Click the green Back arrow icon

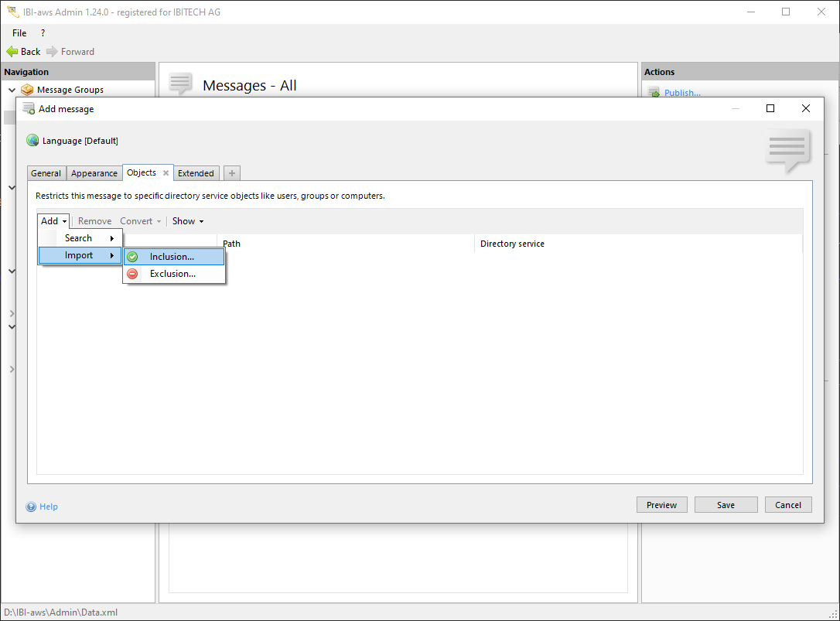coord(12,52)
